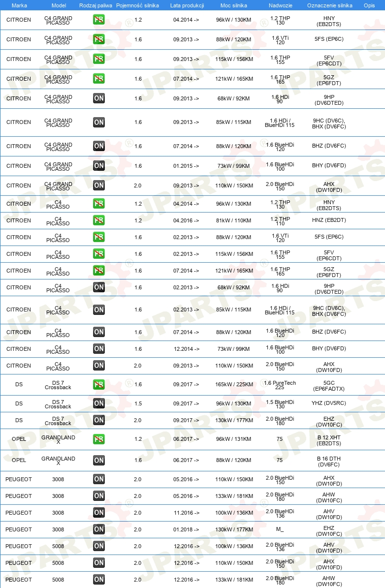Click the Moc silnika column header
Screen dimensions: 385x588
(234, 5)
